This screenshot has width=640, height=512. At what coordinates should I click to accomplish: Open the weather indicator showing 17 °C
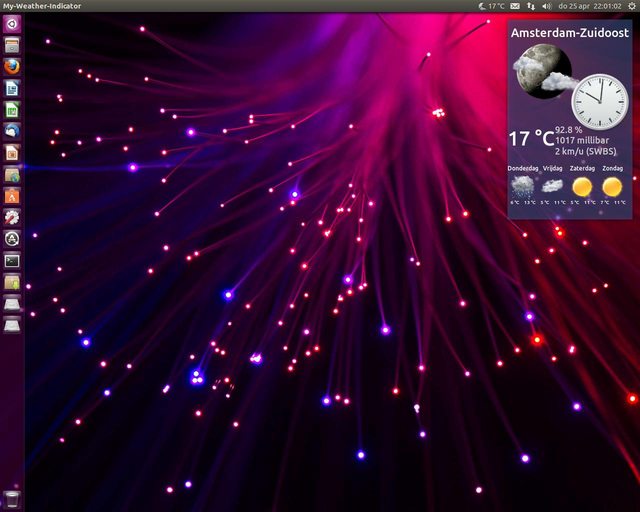(x=492, y=6)
